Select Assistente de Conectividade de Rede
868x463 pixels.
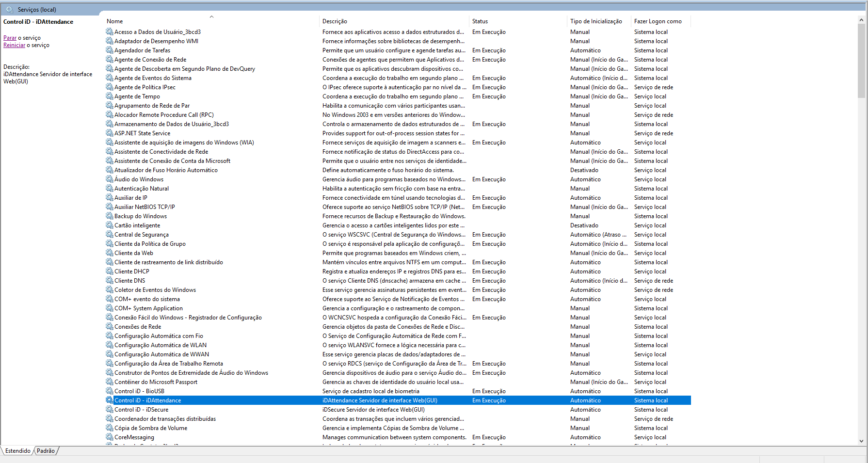point(398,152)
